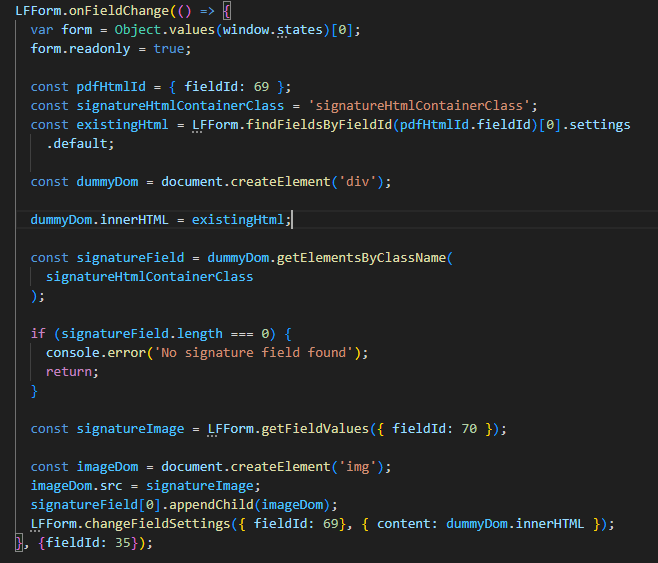Click 'signatureHtmlContainerClass' argument on its own line
Screen dimensions: 658x563
tap(149, 277)
